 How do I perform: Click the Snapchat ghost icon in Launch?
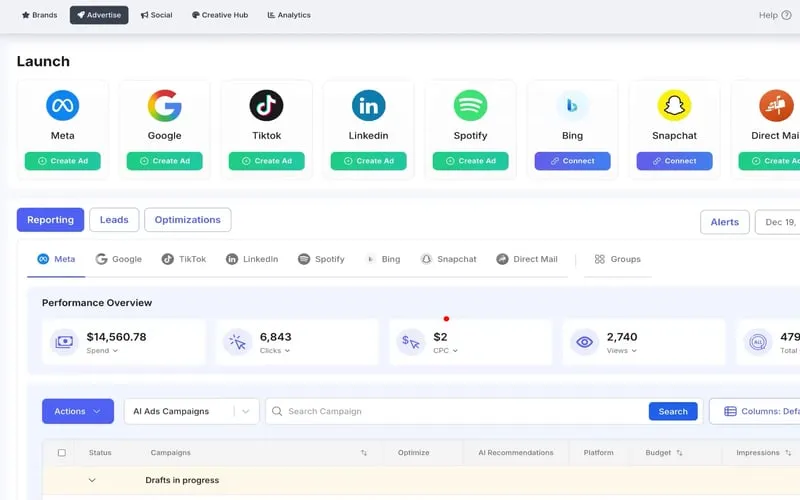tap(674, 106)
